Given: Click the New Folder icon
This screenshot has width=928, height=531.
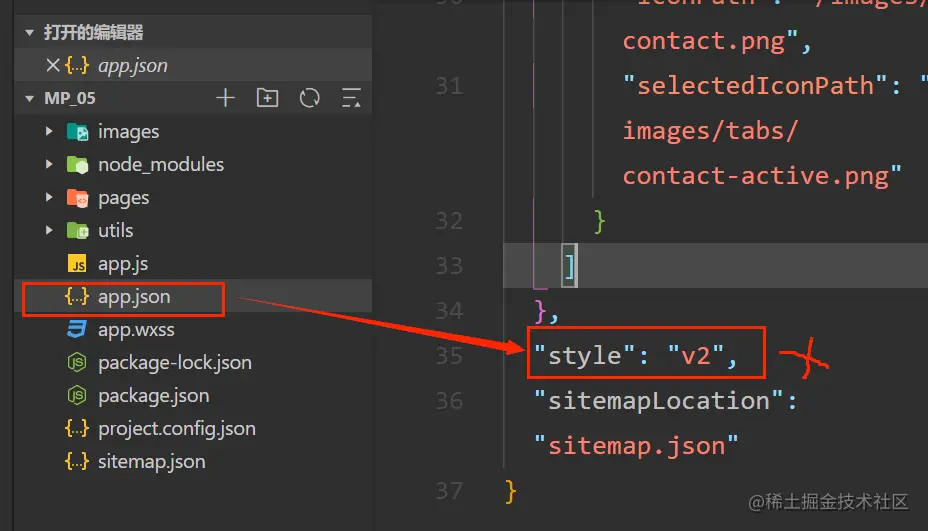Looking at the screenshot, I should [x=267, y=98].
